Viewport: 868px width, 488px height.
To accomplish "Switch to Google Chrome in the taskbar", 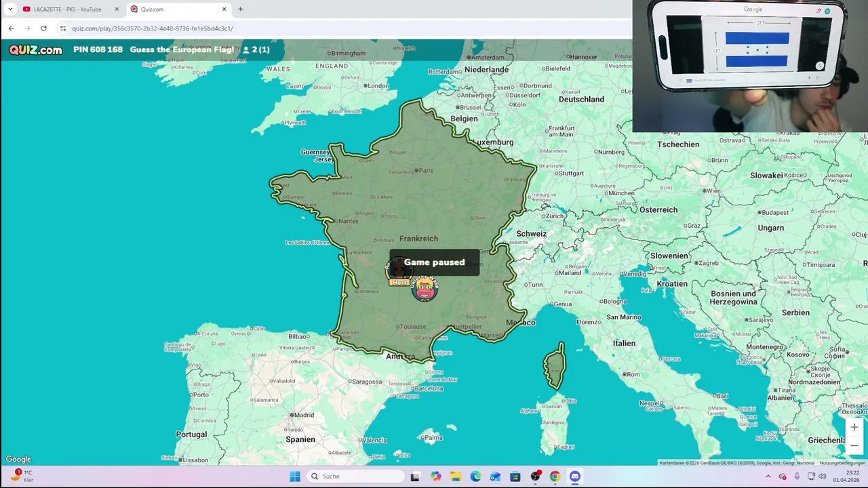I will coord(555,476).
